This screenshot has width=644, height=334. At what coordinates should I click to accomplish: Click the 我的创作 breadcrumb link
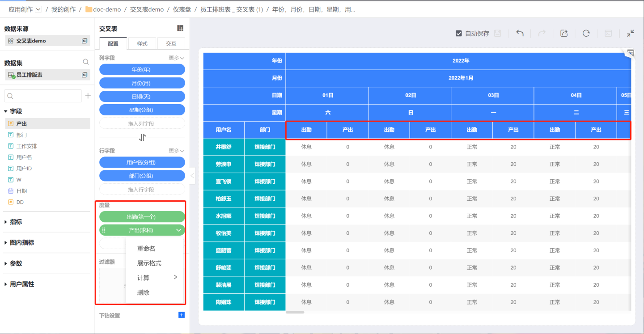(63, 9)
